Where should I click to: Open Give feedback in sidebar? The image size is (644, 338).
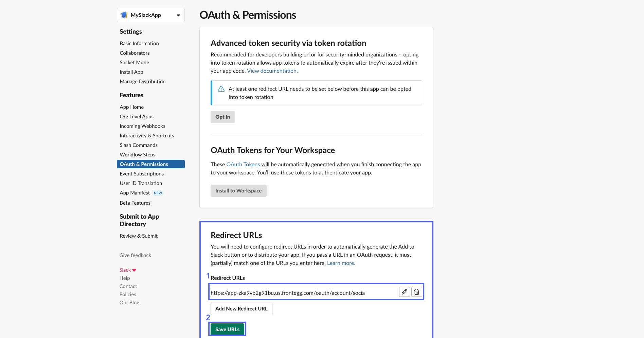click(x=135, y=255)
